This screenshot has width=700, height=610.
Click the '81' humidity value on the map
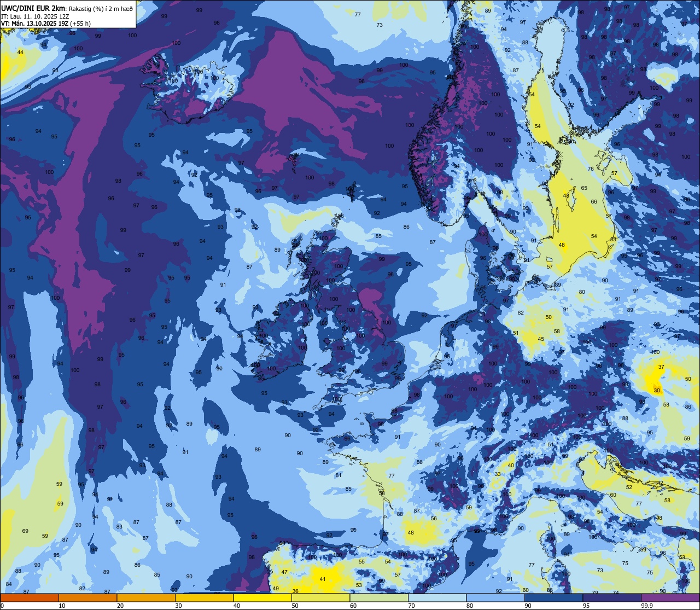click(339, 475)
